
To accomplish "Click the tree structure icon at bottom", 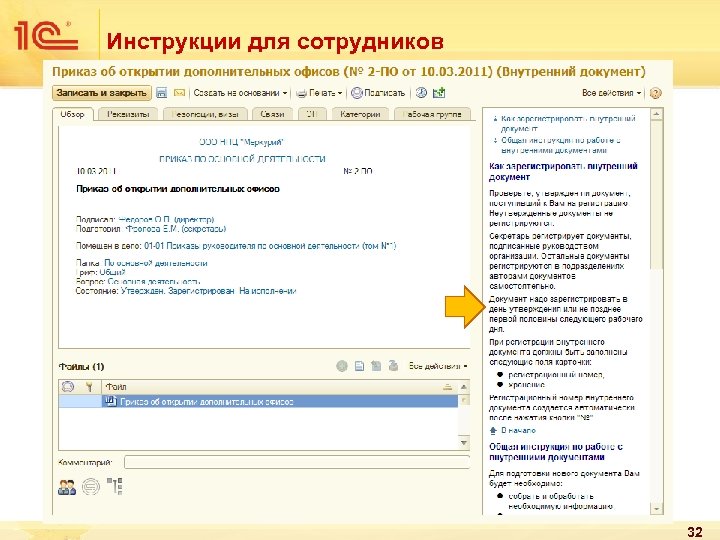I will point(114,486).
